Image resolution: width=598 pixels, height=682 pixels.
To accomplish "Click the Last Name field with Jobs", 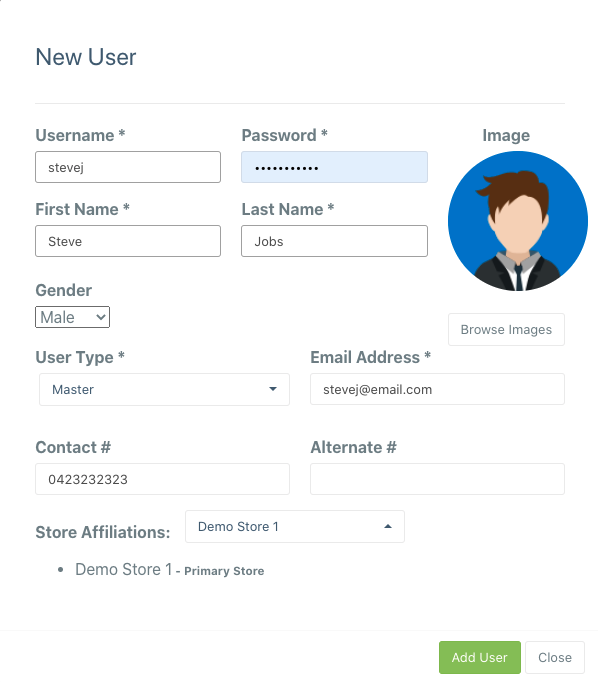I will [x=334, y=241].
